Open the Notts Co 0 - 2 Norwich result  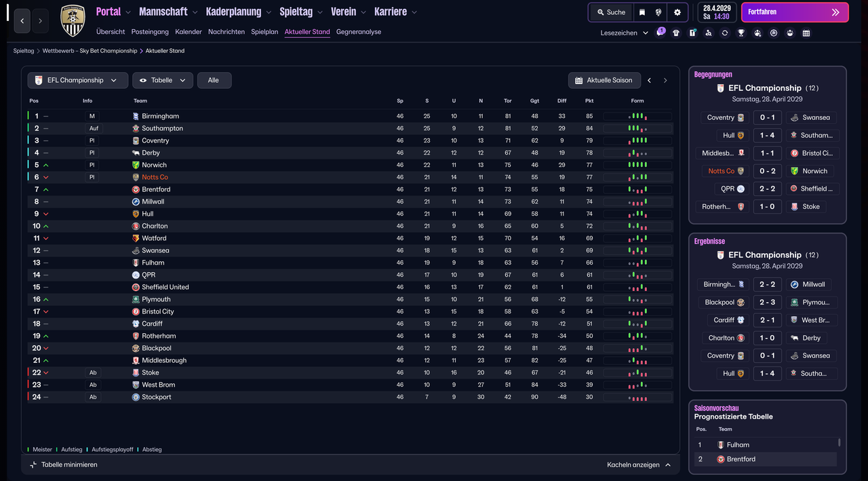click(x=768, y=171)
